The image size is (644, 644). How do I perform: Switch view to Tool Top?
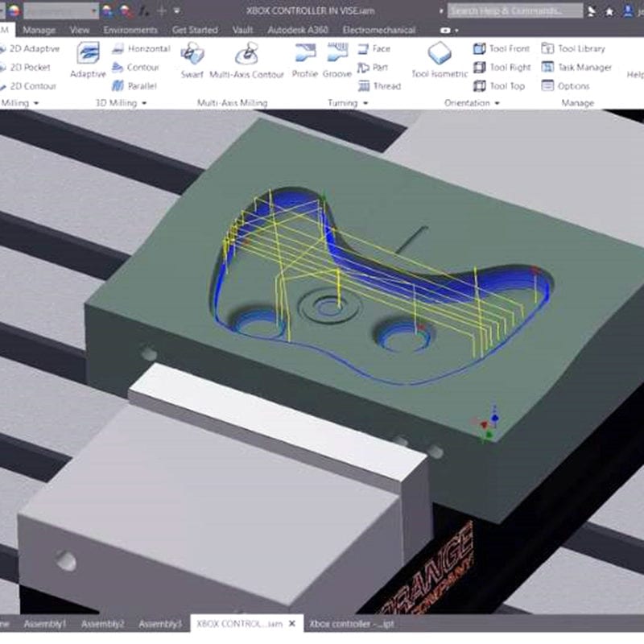(x=499, y=86)
